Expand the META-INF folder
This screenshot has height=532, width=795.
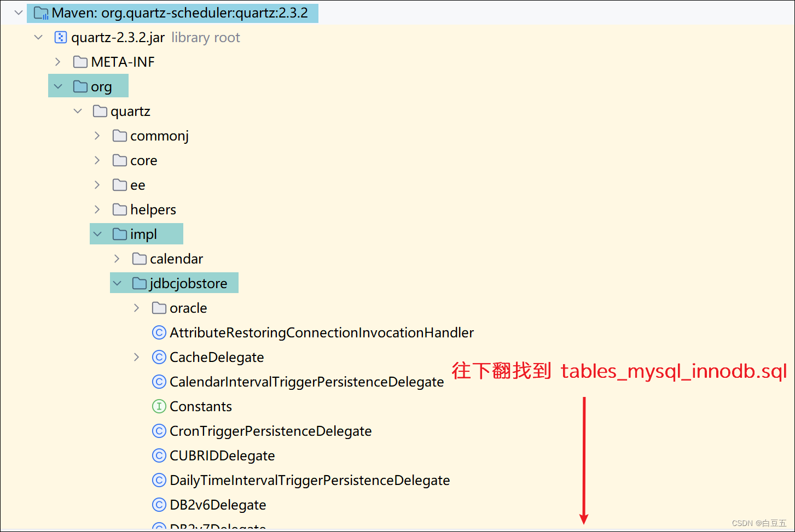click(x=58, y=62)
